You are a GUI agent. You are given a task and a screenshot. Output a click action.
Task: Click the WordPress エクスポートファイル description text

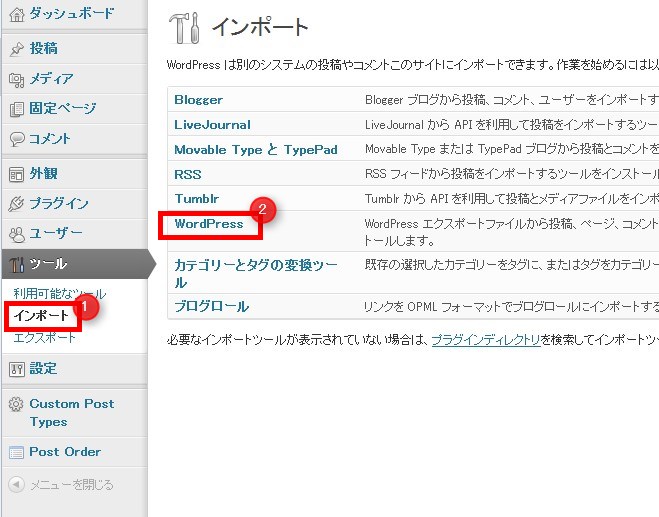click(511, 232)
